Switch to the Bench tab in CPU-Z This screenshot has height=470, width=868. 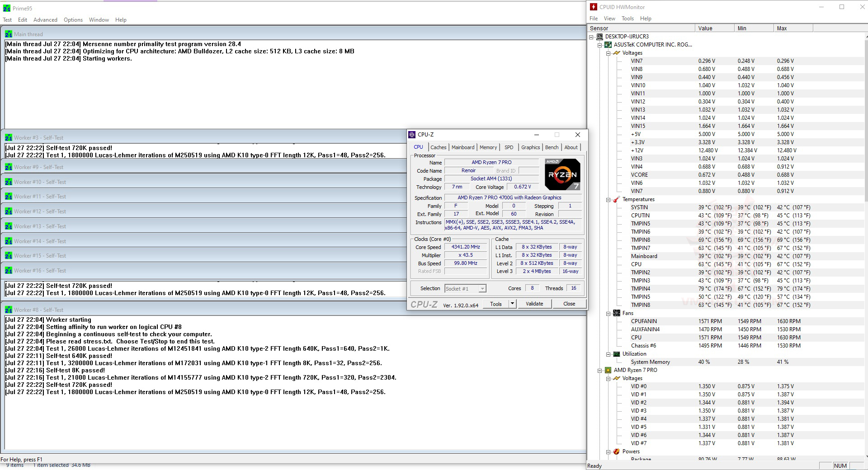pyautogui.click(x=552, y=147)
